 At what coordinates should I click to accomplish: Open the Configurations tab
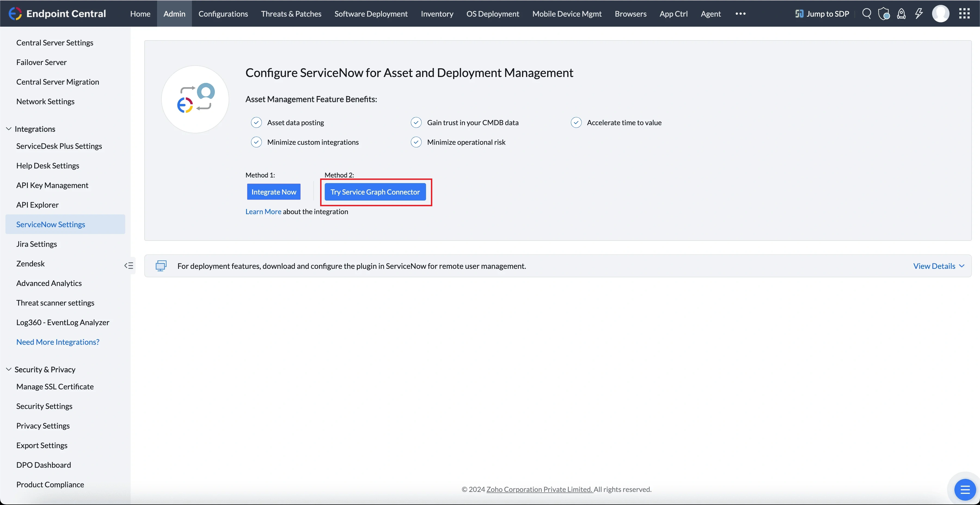223,14
